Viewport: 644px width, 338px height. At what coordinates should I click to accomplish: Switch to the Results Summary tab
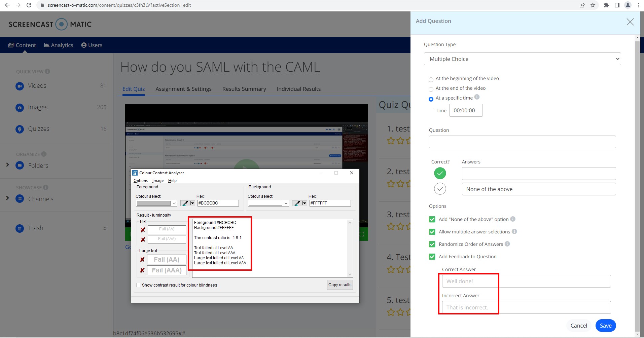point(244,89)
